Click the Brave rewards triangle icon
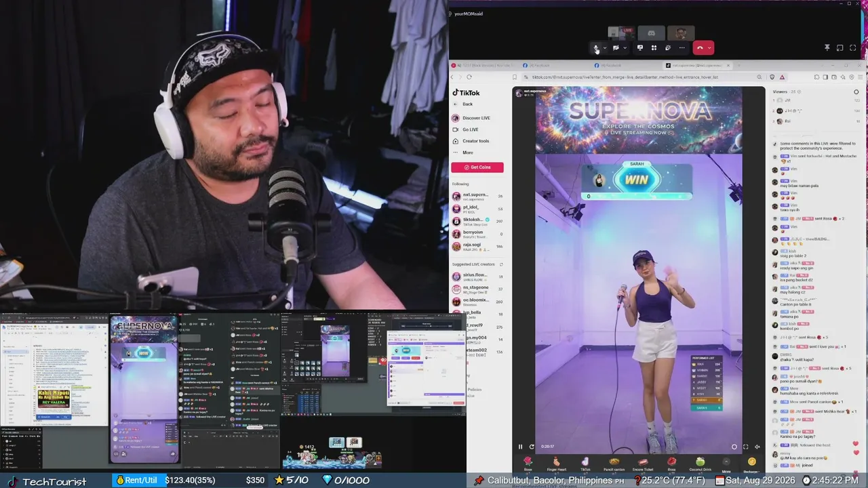The height and width of the screenshot is (488, 868). tap(782, 77)
